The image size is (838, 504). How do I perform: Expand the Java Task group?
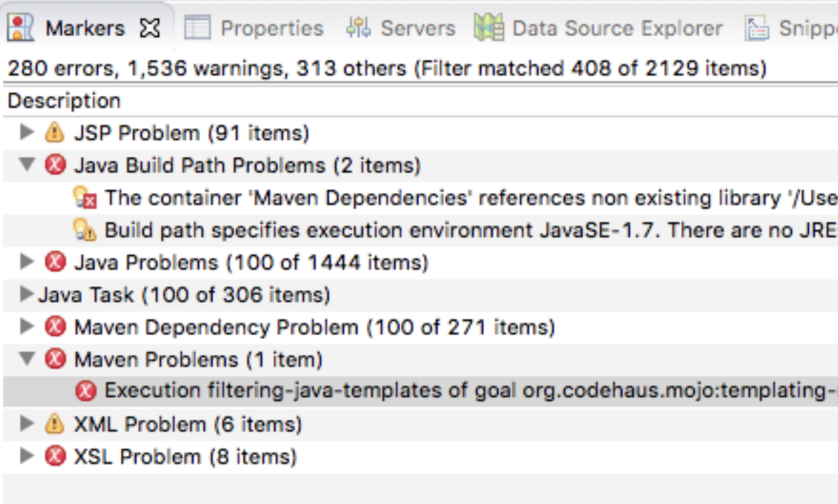pos(27,295)
